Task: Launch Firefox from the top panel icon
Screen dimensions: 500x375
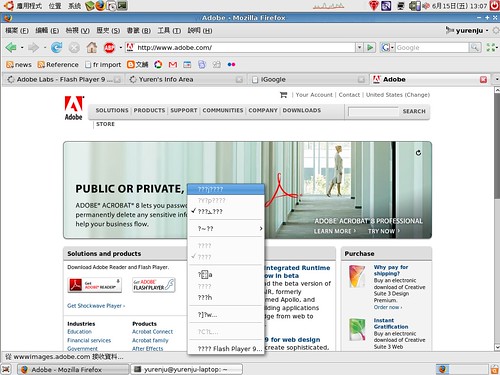Action: 100,6
